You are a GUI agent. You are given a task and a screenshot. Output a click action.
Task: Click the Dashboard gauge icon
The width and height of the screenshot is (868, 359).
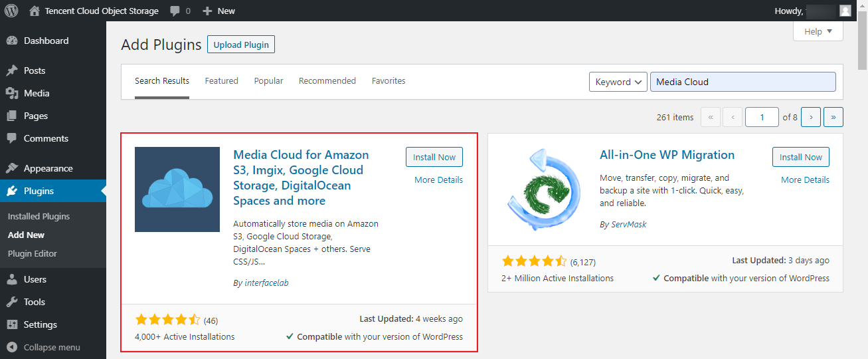point(12,41)
